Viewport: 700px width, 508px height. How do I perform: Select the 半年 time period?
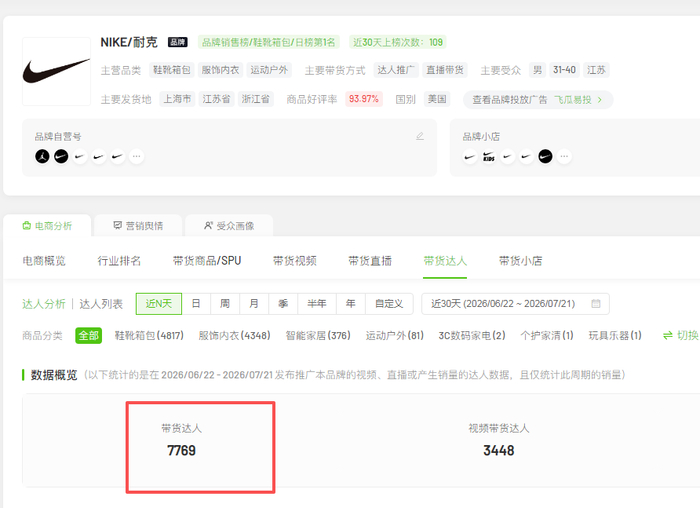(317, 304)
